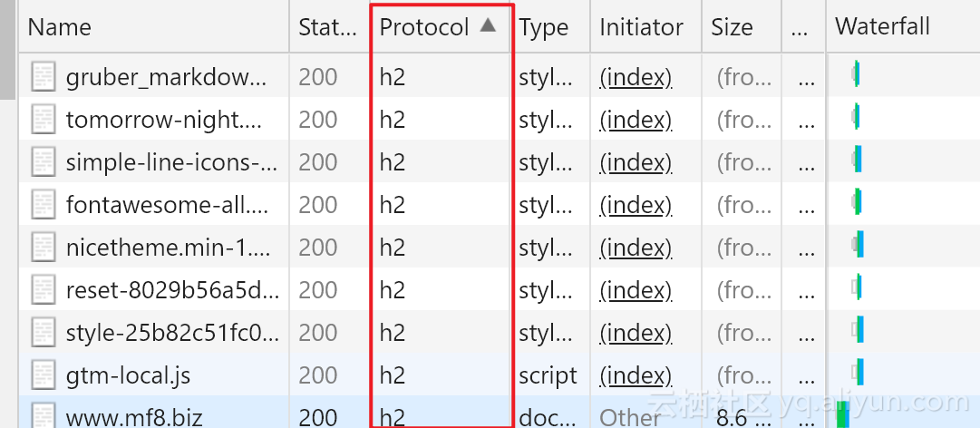Click the Waterfall column header
Screen dimensions: 980x428
882,26
